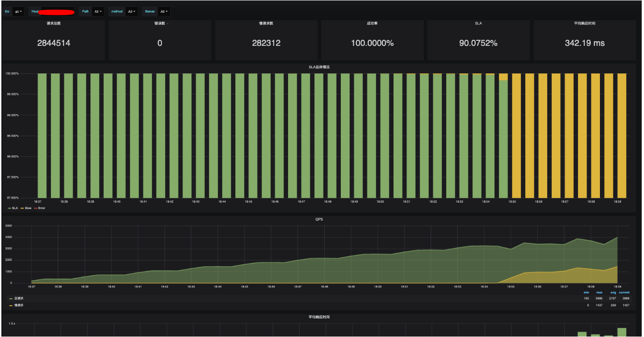Viewport: 644px width, 337px height.
Task: Open the 请求总数 panel title menu
Action: click(x=54, y=23)
